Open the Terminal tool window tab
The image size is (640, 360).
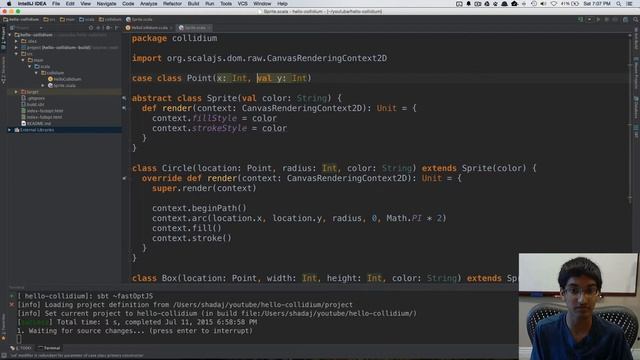click(x=49, y=348)
